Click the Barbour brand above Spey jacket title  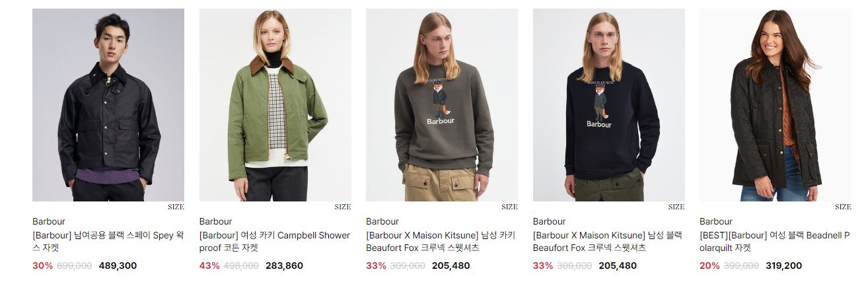pos(49,221)
